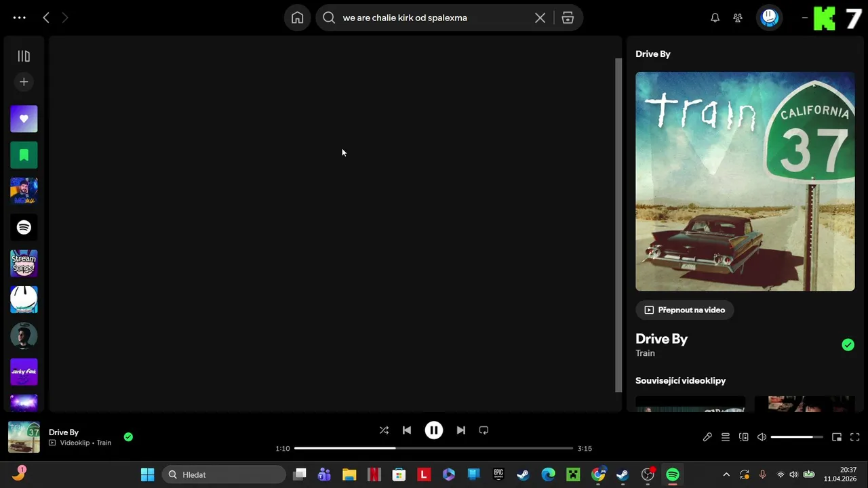Toggle the play queue view
The image size is (868, 488).
tap(726, 437)
